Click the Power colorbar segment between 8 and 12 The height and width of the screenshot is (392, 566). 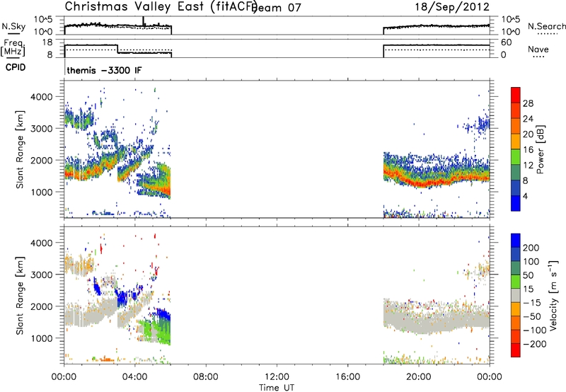[x=516, y=173]
